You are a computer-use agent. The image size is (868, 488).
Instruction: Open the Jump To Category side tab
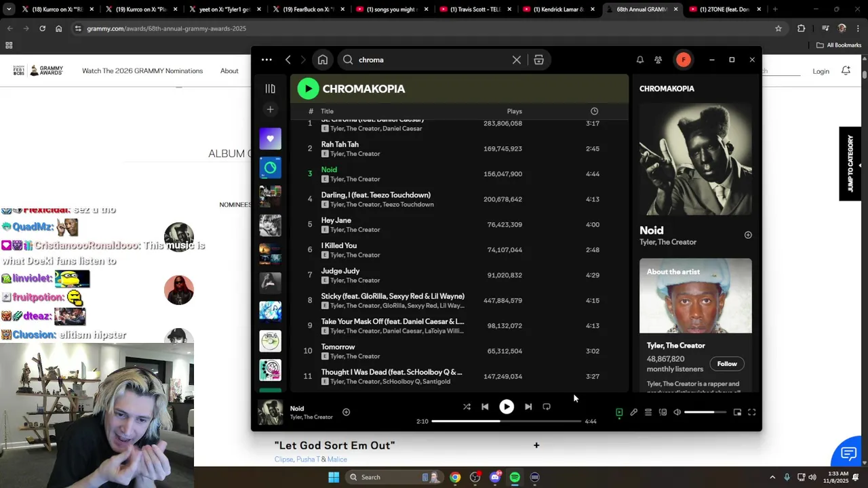(x=850, y=163)
